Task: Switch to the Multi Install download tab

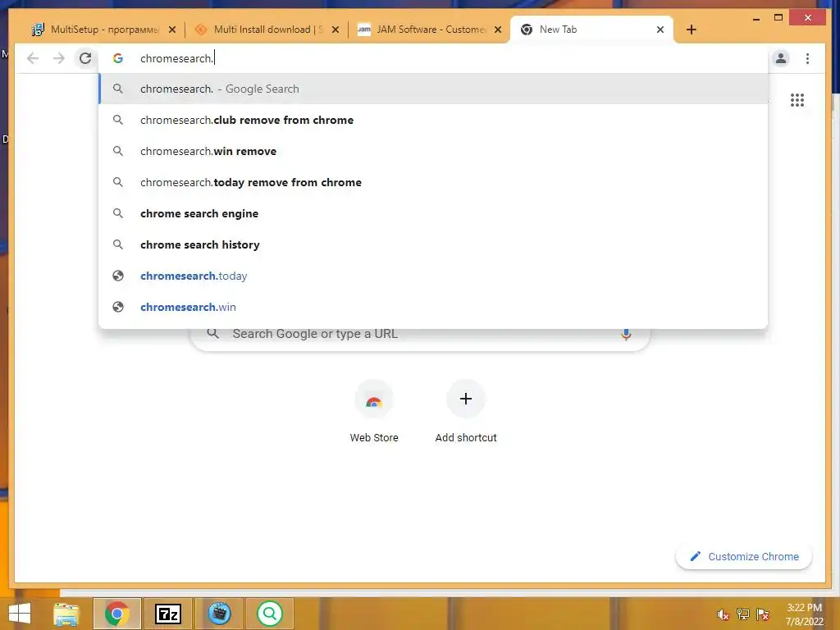Action: (267, 30)
